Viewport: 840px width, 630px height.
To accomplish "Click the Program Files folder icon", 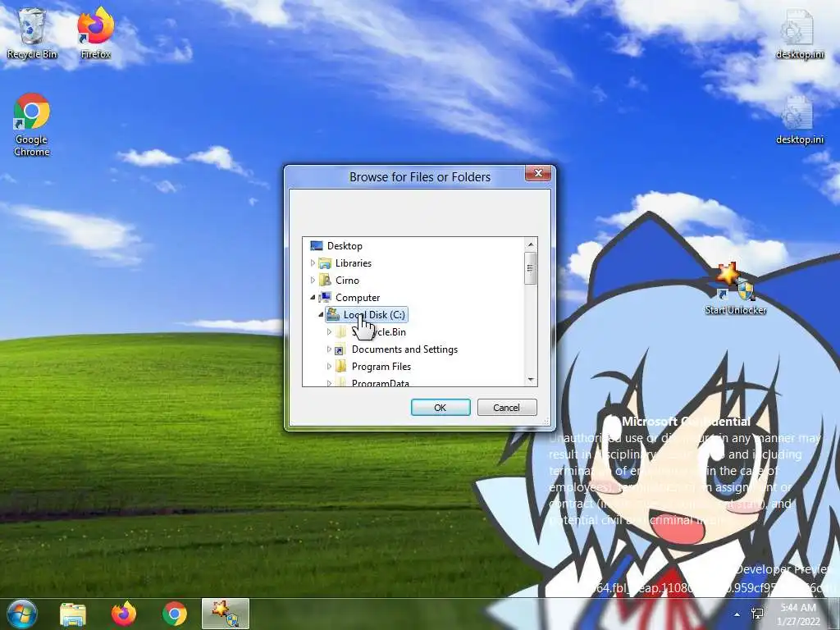I will click(340, 367).
